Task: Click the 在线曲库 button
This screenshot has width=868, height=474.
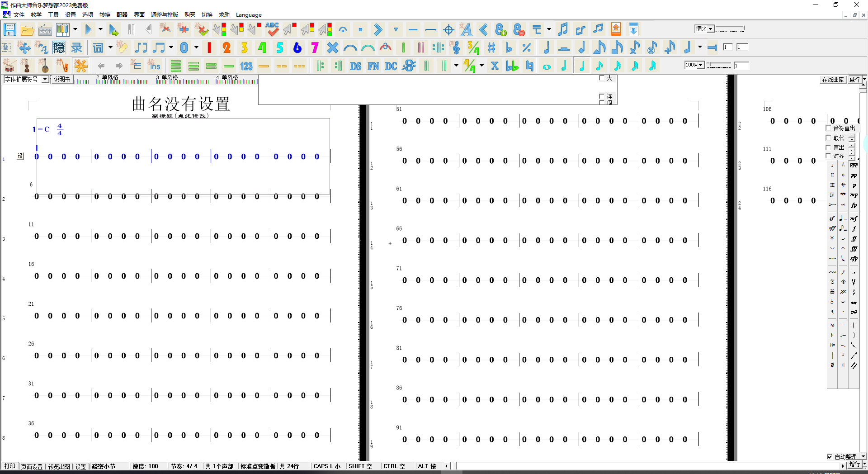Action: tap(833, 80)
